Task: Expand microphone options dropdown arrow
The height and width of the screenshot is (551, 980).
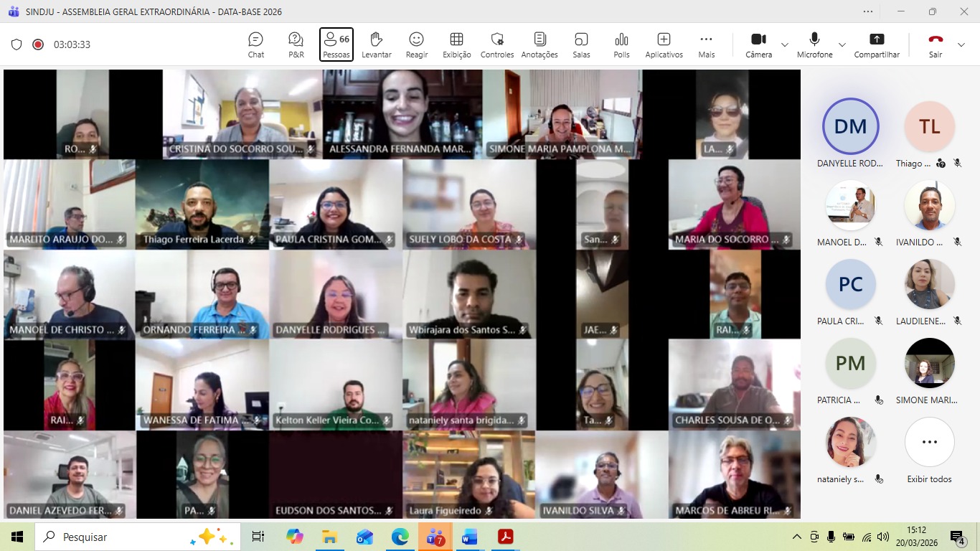Action: coord(842,44)
